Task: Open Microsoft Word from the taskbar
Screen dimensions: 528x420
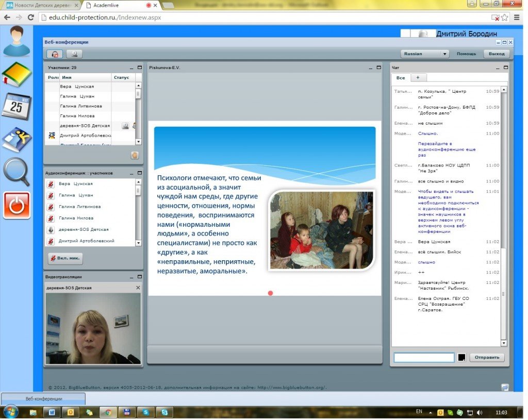Action: [52, 412]
